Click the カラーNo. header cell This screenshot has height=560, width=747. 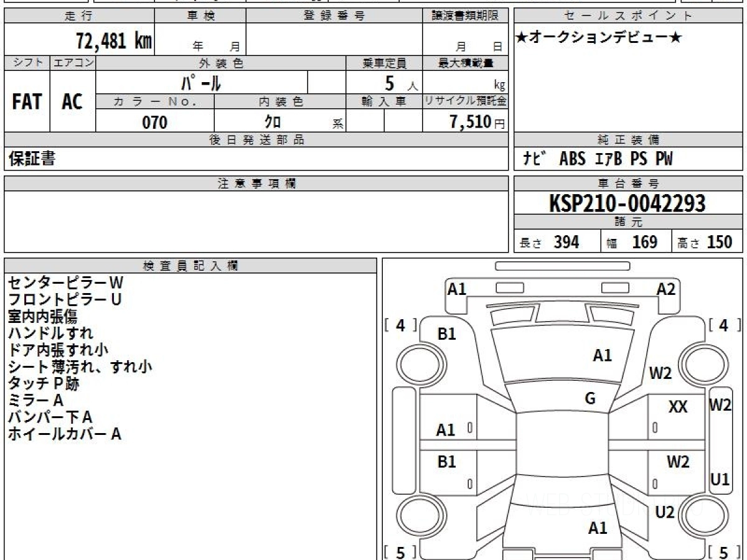[155, 101]
